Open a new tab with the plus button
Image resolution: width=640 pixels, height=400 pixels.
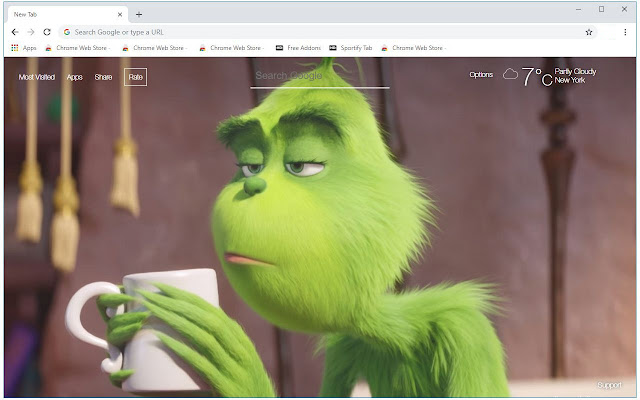tap(139, 14)
